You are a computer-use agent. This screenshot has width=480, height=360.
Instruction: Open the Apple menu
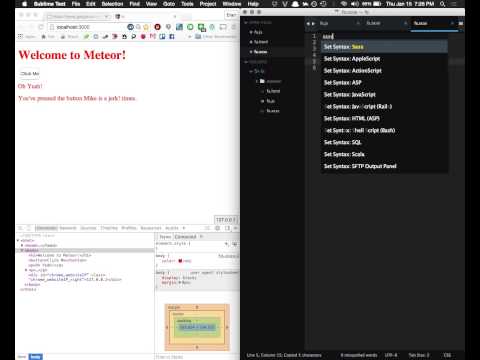tap(24, 4)
